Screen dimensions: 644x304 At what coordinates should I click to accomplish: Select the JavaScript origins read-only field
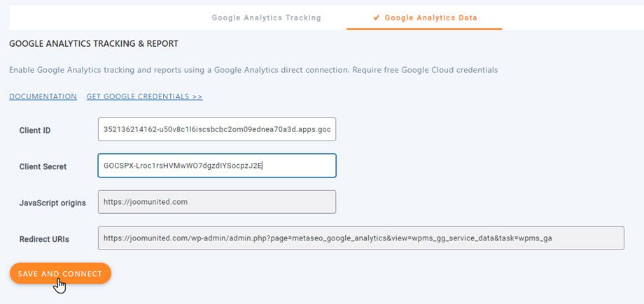[x=217, y=202]
